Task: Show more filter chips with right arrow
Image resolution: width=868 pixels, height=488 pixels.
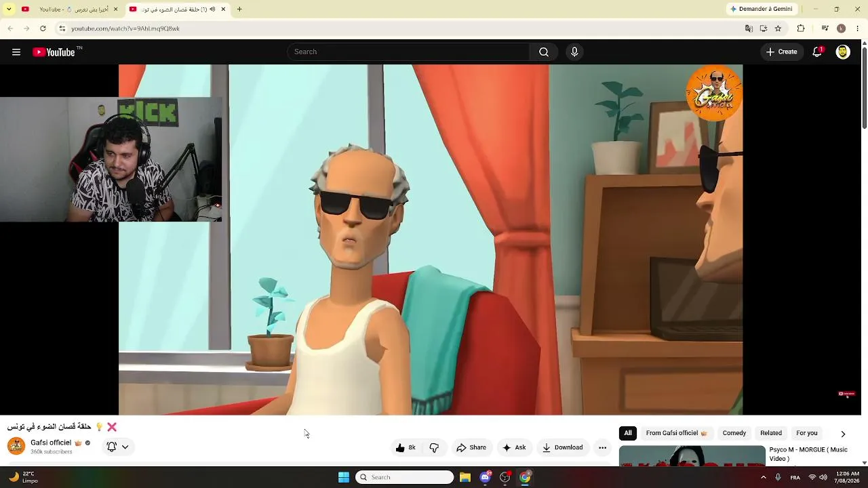Action: tap(843, 434)
